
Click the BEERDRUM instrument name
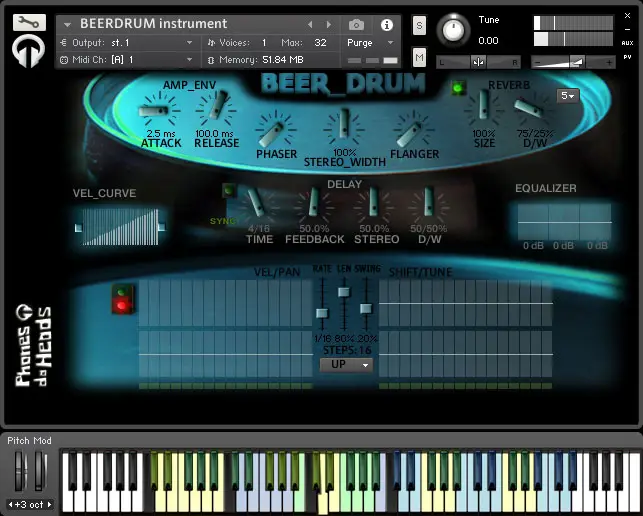pos(153,24)
